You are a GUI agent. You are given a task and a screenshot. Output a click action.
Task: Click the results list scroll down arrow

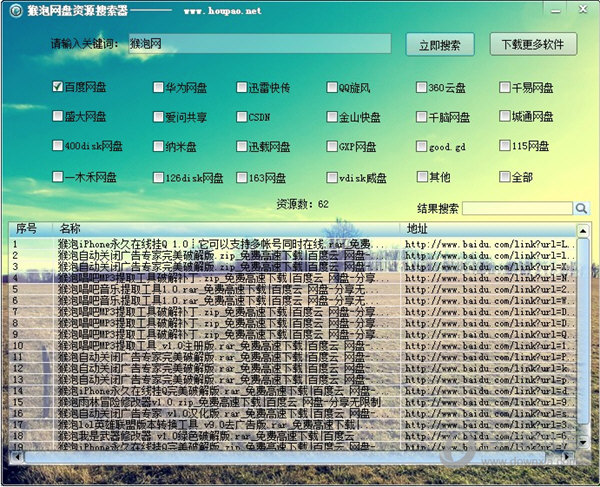(x=583, y=442)
